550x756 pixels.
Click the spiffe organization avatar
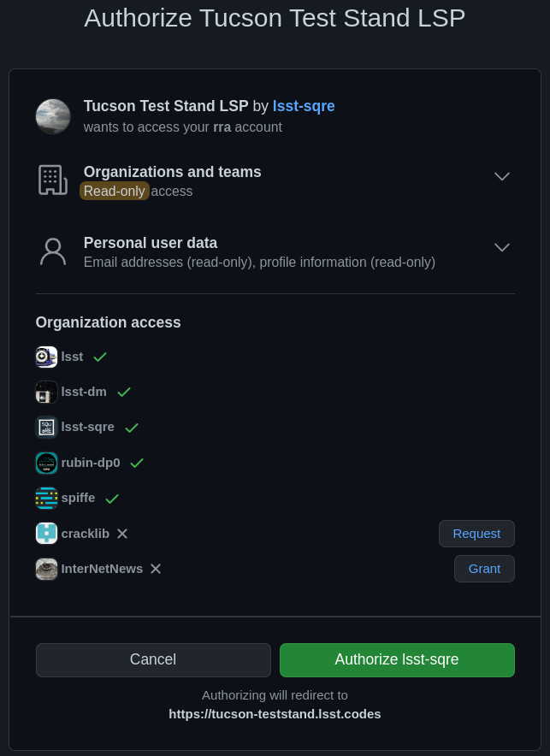[46, 498]
